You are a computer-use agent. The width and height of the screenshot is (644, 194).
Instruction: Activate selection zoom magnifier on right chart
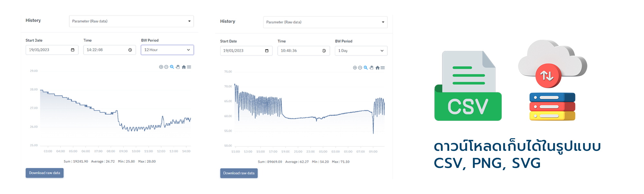click(365, 68)
